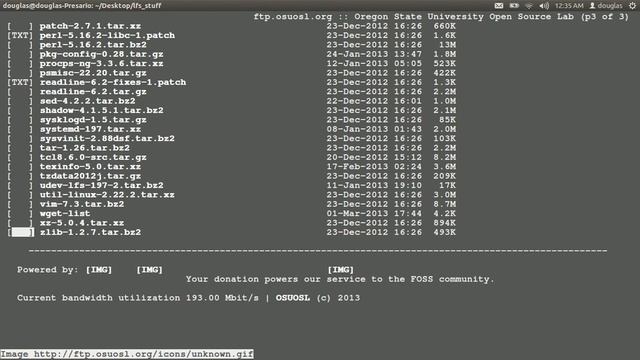The width and height of the screenshot is (640, 360).
Task: Click size 660K of patch-2.7.1.tar.xz
Action: (x=444, y=26)
